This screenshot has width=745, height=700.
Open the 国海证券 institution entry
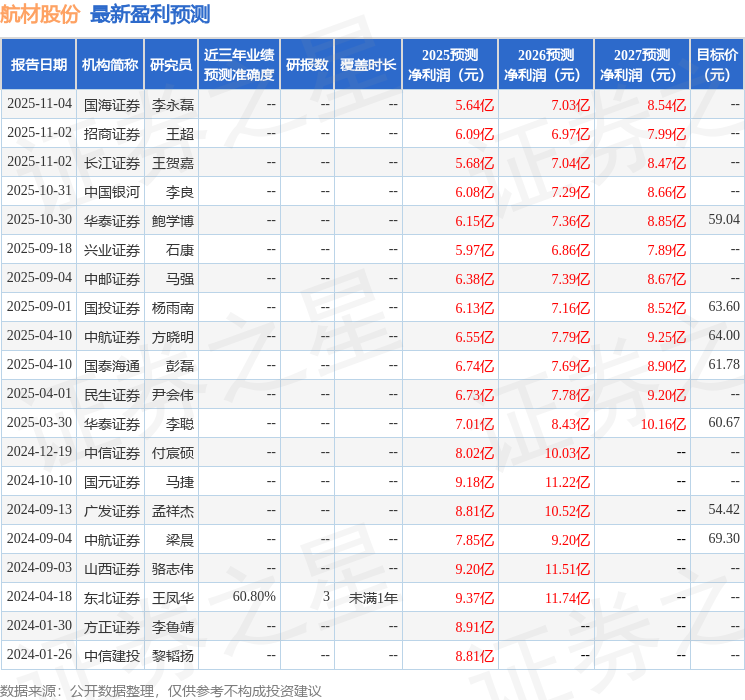coord(111,104)
